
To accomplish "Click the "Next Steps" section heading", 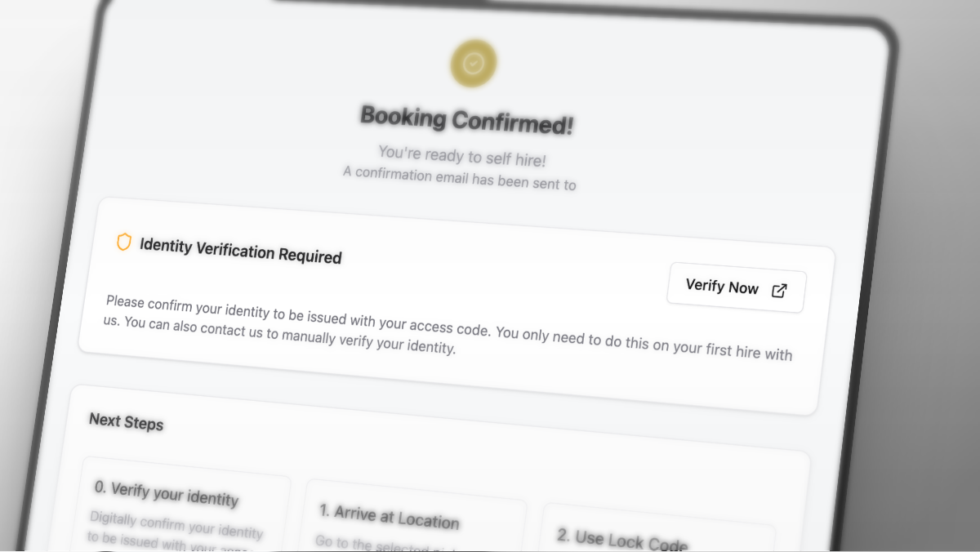I will (x=126, y=421).
